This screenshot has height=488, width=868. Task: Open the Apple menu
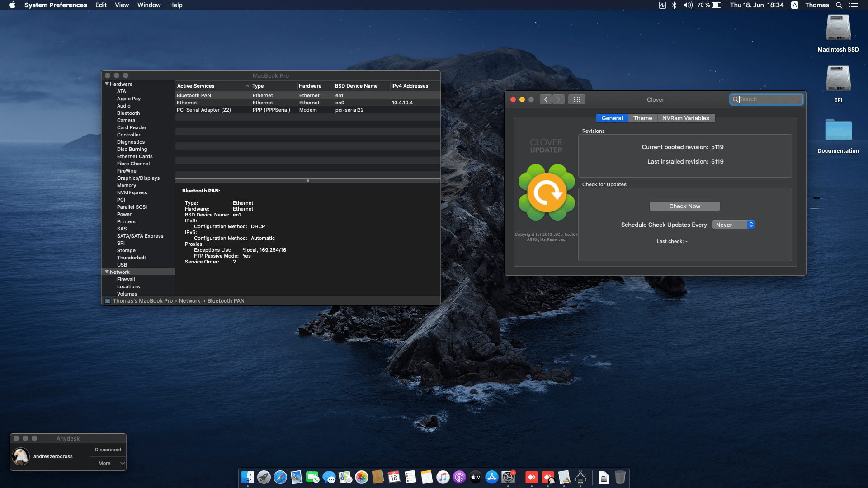[12, 5]
